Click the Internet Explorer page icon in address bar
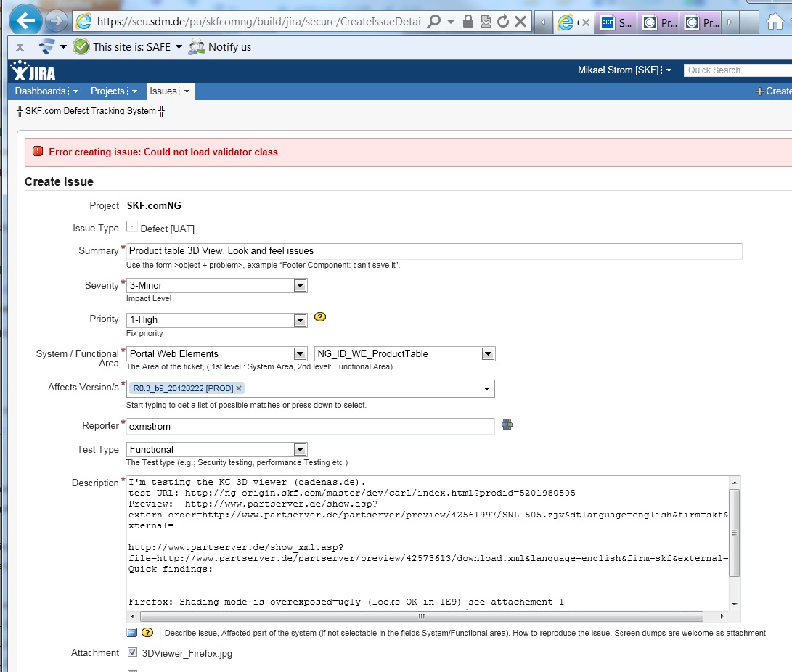Viewport: 792px width, 672px height. (x=84, y=21)
